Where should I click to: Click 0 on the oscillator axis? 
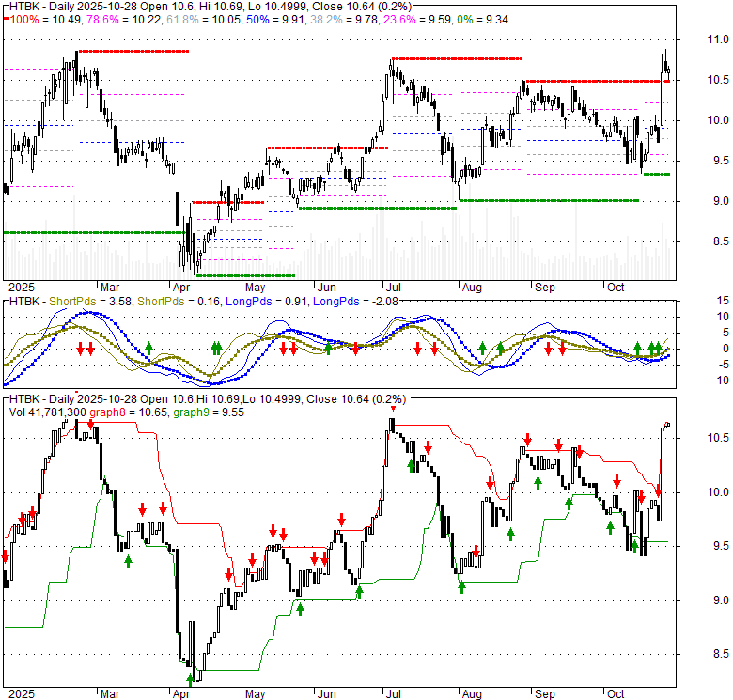pyautogui.click(x=725, y=349)
